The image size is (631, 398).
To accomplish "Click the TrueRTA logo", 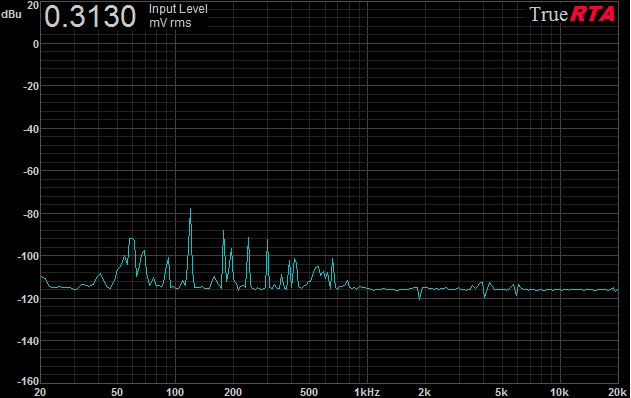I will click(572, 14).
